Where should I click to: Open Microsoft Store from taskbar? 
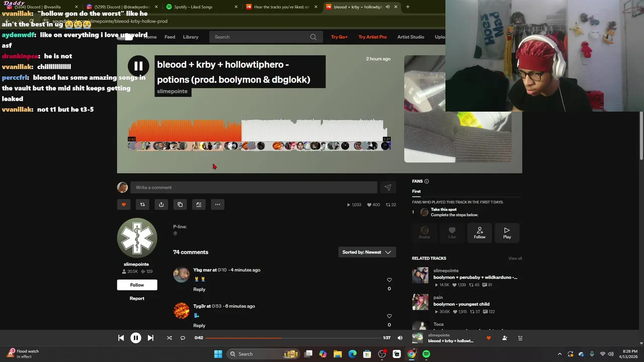click(x=367, y=354)
